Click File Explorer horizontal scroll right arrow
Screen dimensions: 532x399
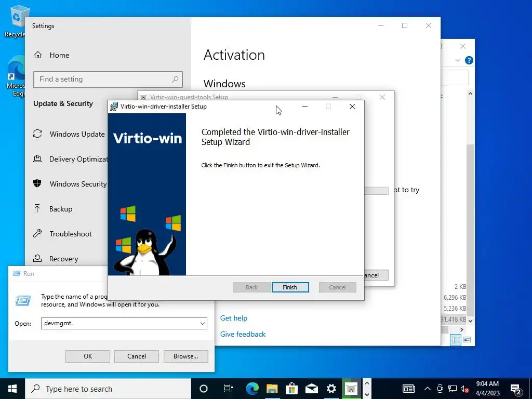tap(462, 329)
